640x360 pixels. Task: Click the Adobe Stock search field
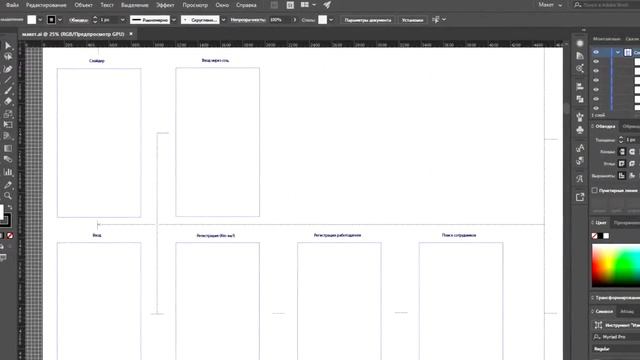607,5
